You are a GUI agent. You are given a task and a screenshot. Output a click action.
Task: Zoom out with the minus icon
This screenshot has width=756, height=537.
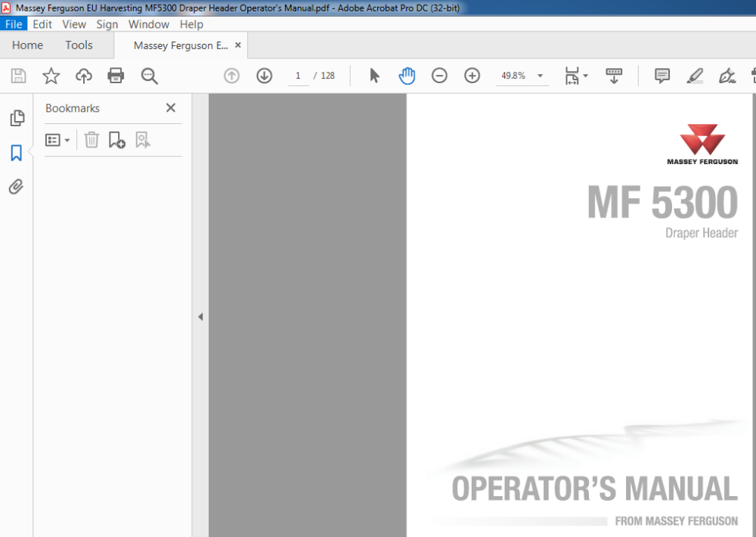(439, 76)
